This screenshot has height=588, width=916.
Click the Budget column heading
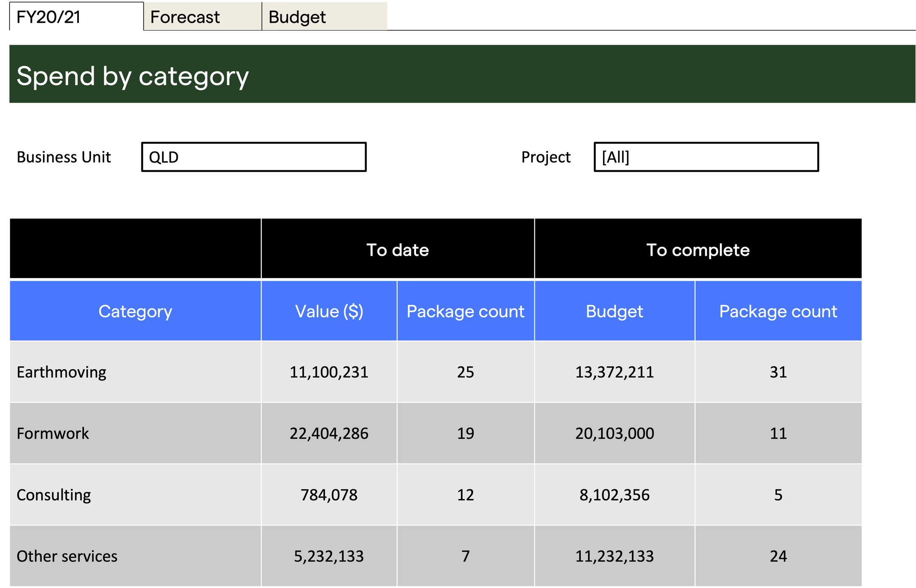click(x=615, y=311)
